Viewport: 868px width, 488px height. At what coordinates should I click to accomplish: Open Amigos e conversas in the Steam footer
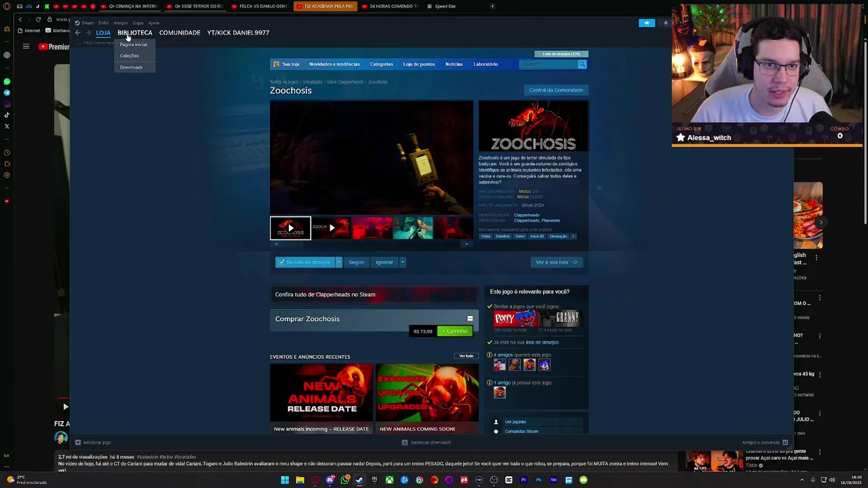point(765,443)
